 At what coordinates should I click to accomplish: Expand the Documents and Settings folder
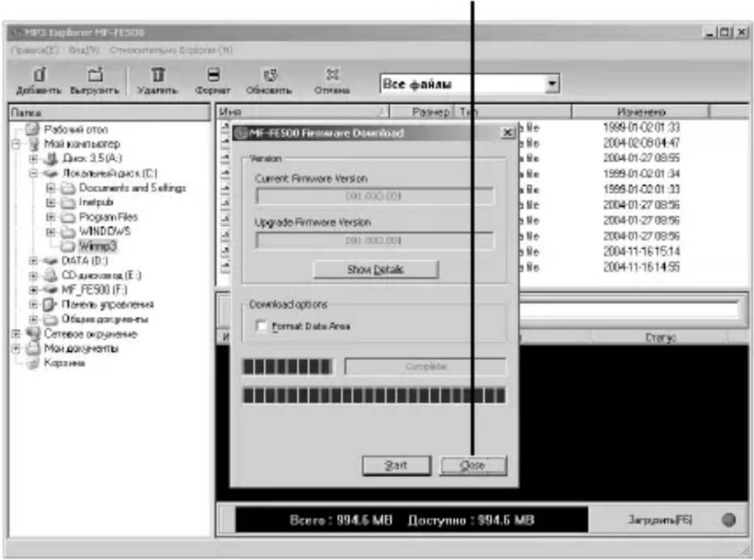pos(50,188)
